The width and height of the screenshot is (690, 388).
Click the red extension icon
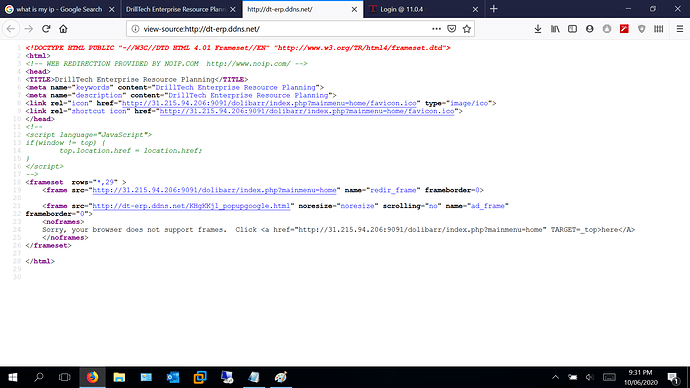coord(624,29)
